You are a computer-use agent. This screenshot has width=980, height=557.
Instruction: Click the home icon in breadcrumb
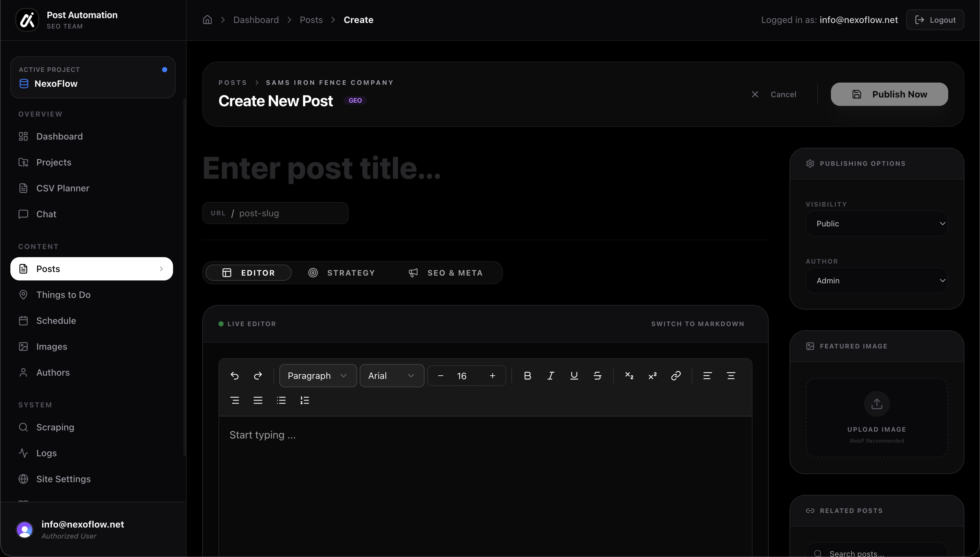point(207,20)
